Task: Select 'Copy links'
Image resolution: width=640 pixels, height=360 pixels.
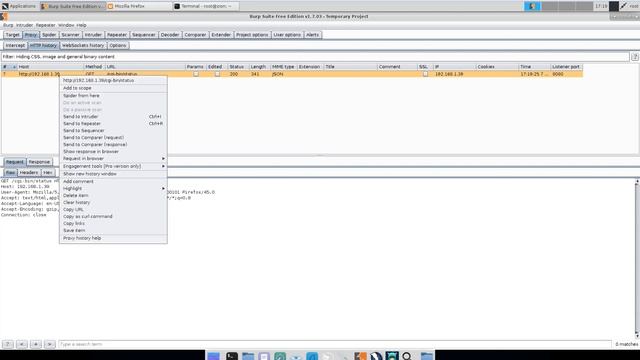Action: pyautogui.click(x=113, y=223)
